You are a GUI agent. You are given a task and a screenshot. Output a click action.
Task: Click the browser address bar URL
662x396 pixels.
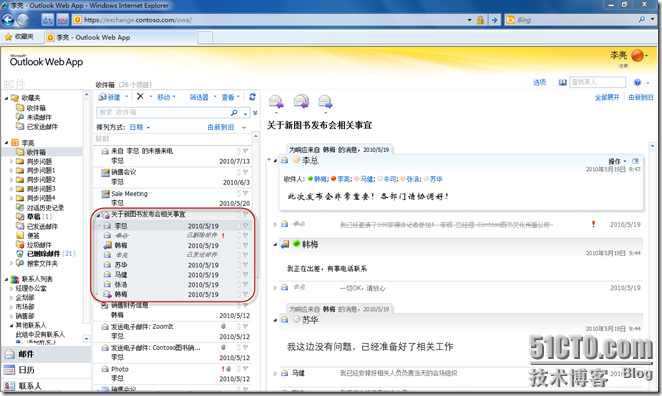(x=138, y=20)
